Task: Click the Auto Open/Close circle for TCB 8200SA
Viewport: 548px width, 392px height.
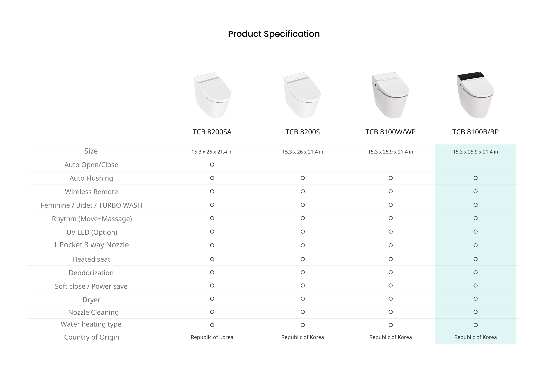Action: (212, 165)
